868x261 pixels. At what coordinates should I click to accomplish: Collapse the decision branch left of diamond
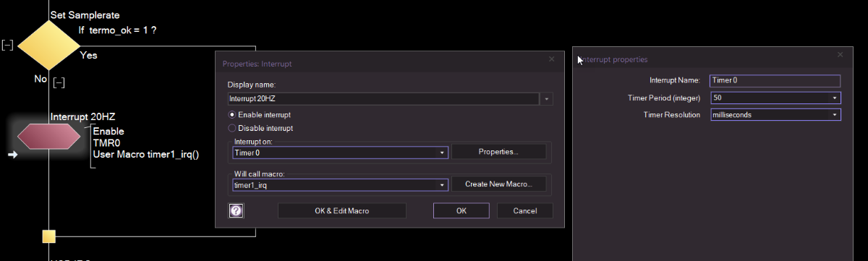point(7,46)
